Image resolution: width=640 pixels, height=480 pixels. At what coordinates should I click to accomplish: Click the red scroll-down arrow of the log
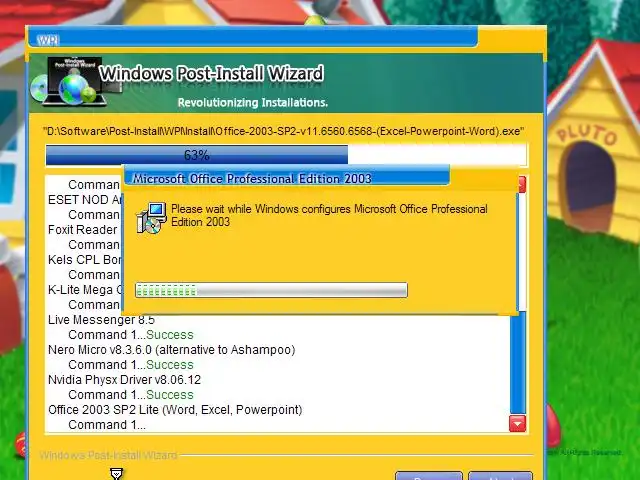pyautogui.click(x=518, y=424)
